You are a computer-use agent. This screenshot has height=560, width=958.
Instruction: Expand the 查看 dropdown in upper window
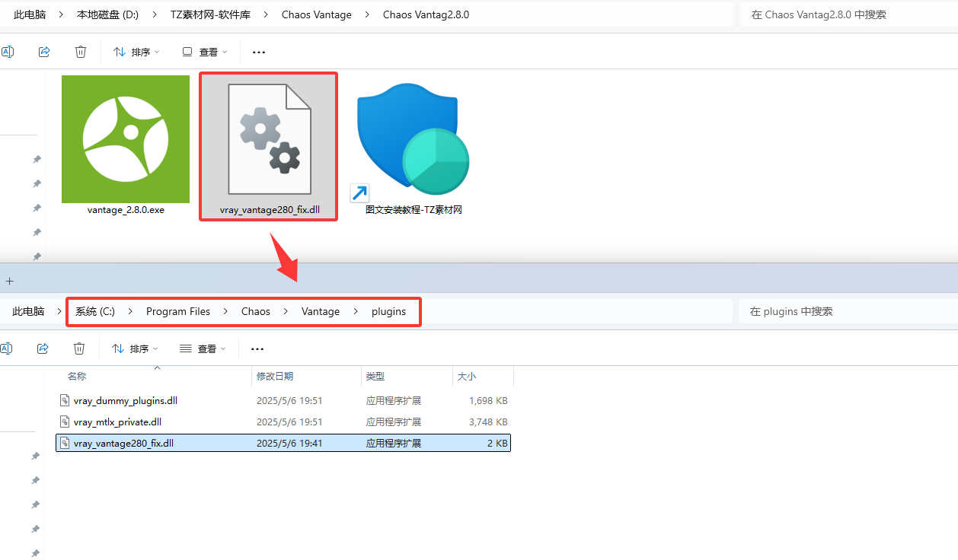[206, 52]
